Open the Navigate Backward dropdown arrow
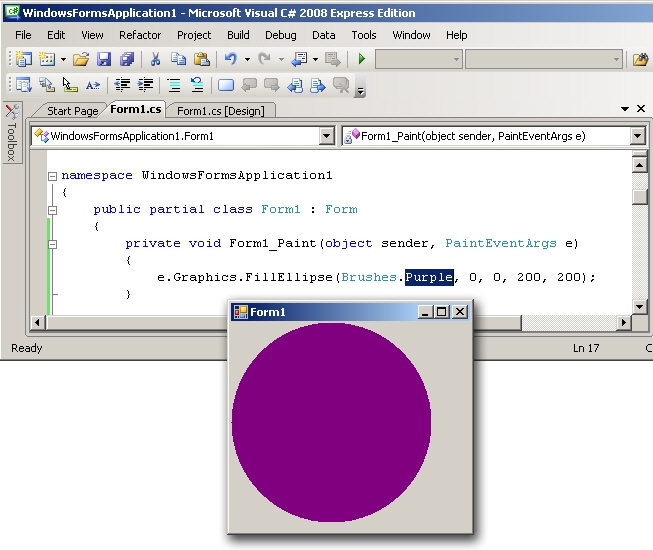653x550 pixels. click(316, 60)
